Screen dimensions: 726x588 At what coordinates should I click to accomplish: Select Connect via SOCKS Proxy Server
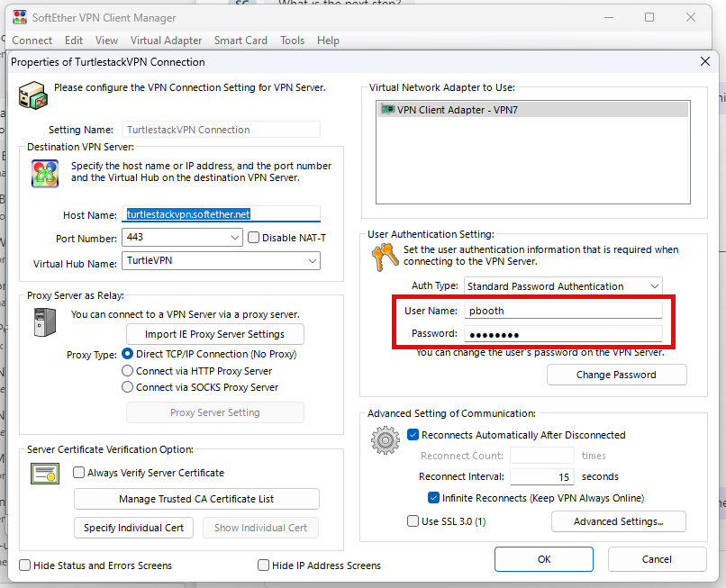(127, 387)
